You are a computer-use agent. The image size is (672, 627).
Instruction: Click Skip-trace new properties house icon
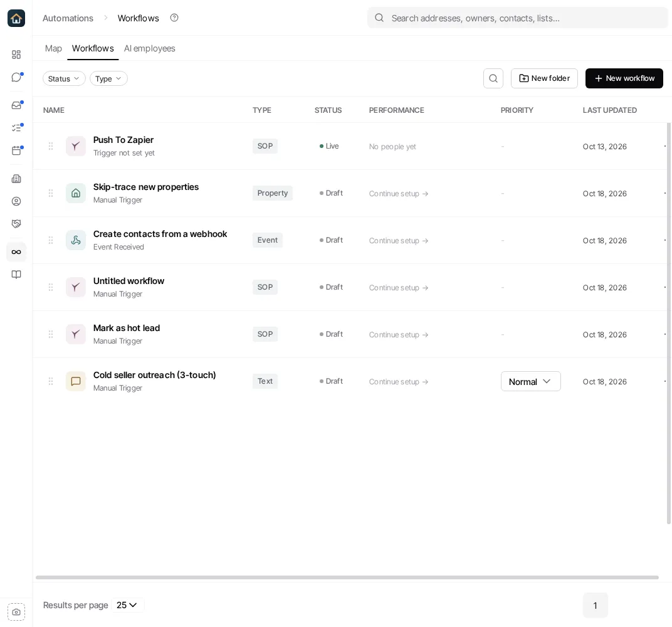point(76,193)
